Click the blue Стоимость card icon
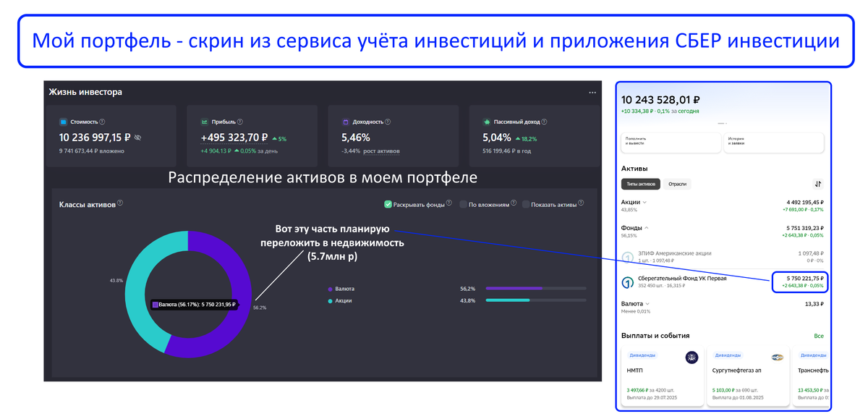Image resolution: width=868 pixels, height=419 pixels. coord(63,122)
